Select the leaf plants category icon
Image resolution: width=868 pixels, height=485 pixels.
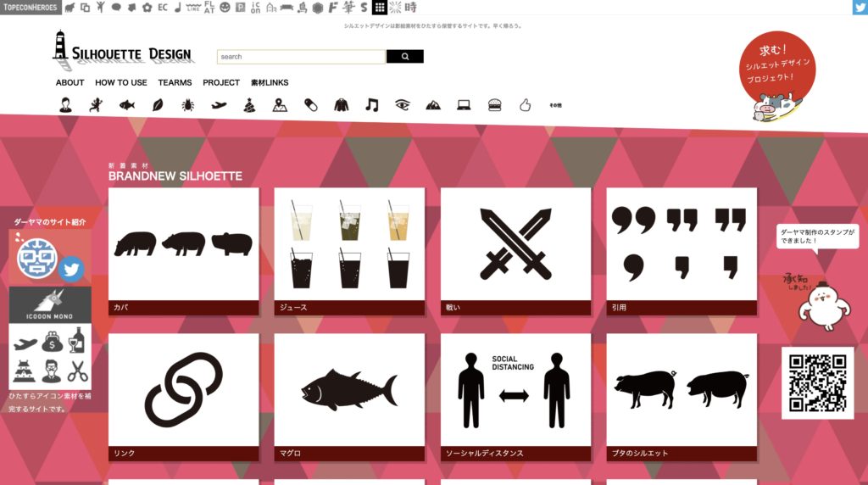(x=158, y=104)
